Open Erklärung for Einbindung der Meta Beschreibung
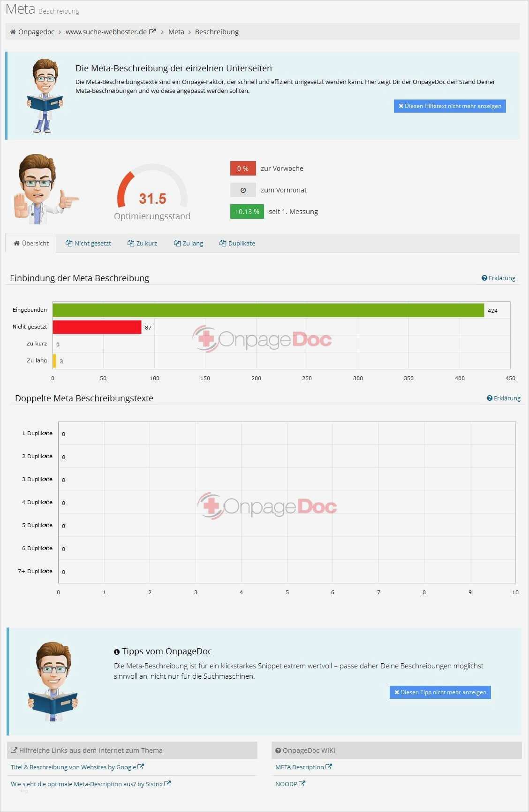This screenshot has width=529, height=812. coord(499,278)
